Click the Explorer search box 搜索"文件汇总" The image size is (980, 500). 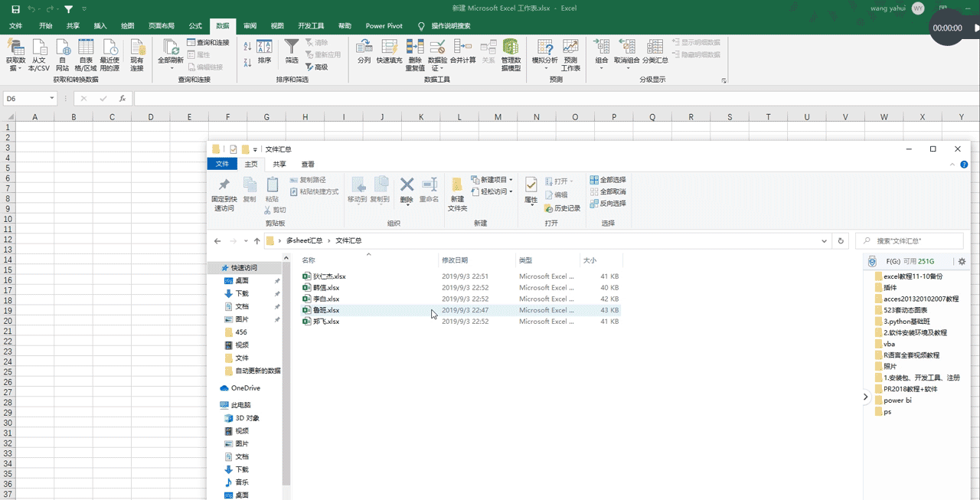pos(909,240)
